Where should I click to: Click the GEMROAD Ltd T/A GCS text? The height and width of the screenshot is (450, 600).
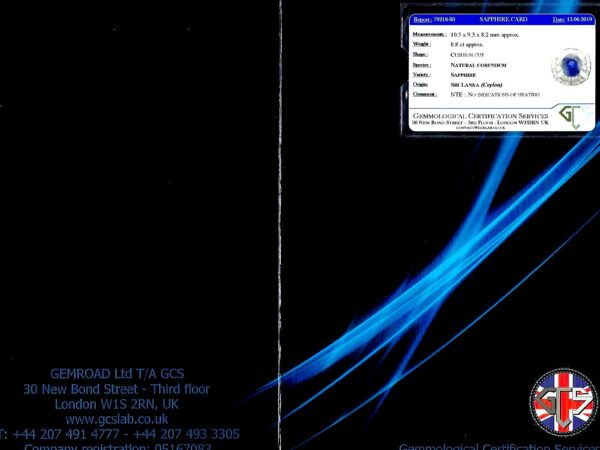(116, 374)
